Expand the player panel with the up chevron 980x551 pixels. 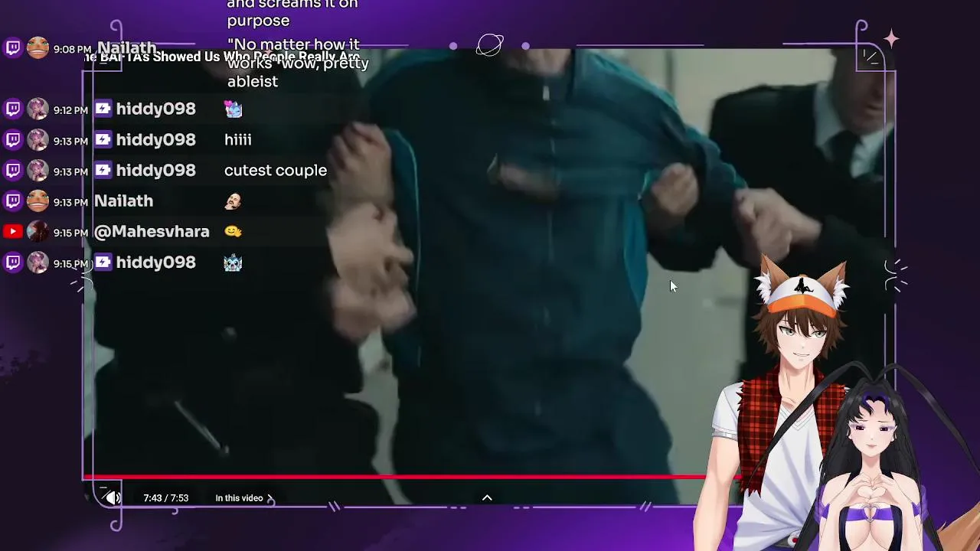pyautogui.click(x=487, y=497)
